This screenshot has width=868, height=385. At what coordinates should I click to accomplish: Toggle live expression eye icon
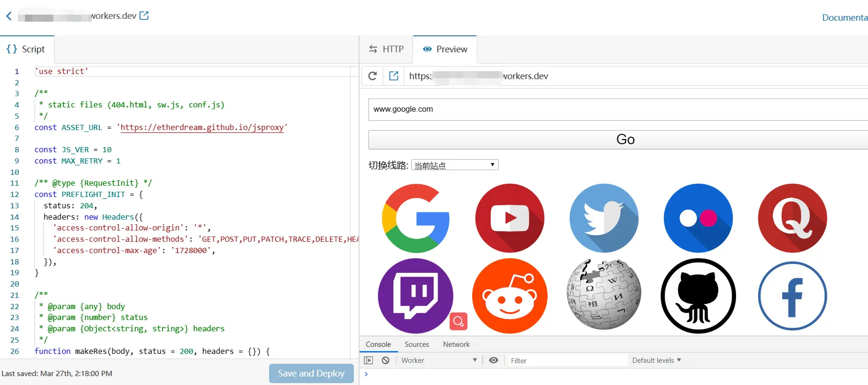coord(493,360)
